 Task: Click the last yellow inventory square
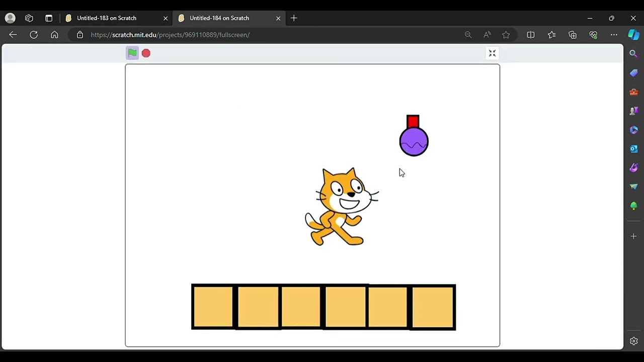tap(433, 307)
